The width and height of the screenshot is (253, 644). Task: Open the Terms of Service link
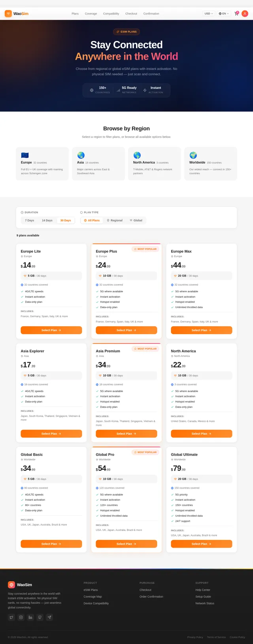[x=216, y=637]
